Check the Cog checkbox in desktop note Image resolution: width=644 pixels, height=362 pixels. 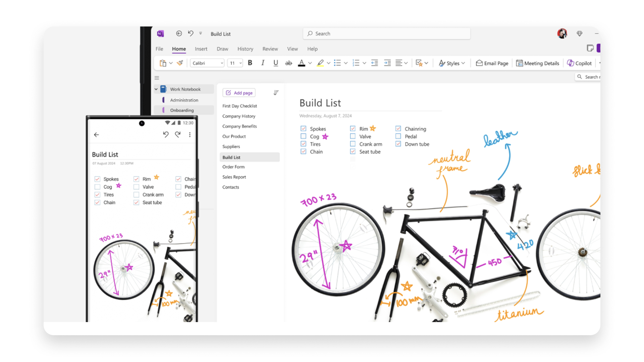tap(304, 136)
